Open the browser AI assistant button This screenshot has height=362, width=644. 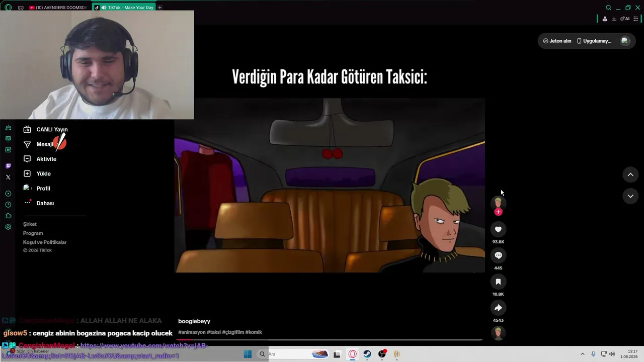tap(625, 19)
